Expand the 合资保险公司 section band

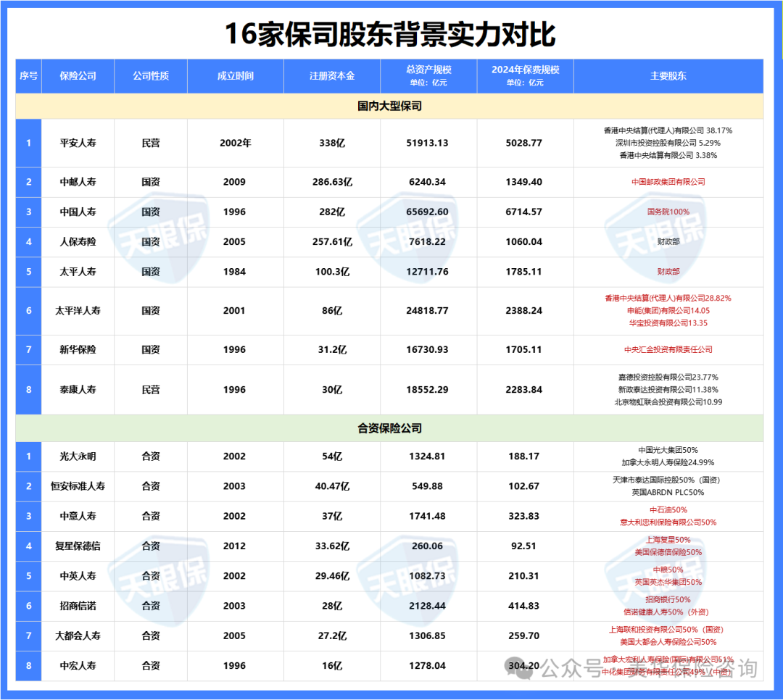[x=391, y=428]
